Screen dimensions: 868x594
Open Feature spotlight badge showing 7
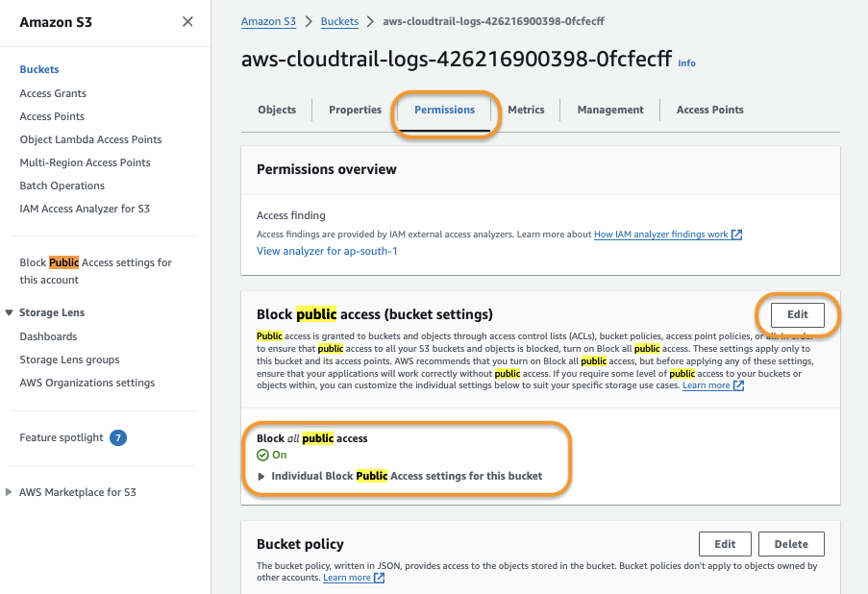[x=118, y=438]
